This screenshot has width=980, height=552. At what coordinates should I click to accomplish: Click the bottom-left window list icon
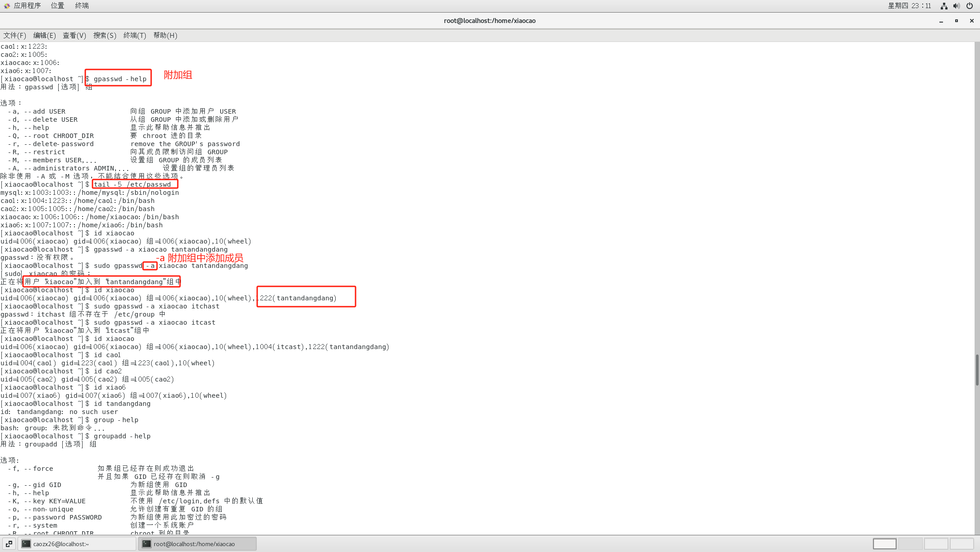coord(9,544)
